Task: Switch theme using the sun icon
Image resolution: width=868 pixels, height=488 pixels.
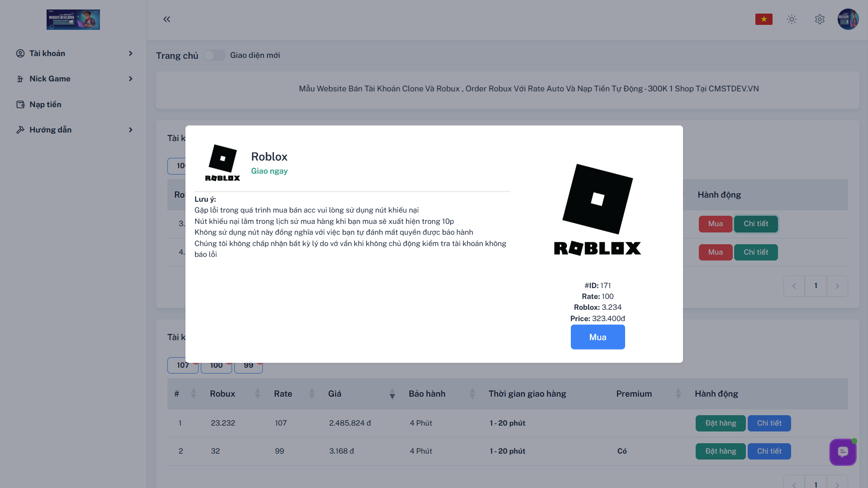Action: click(792, 19)
